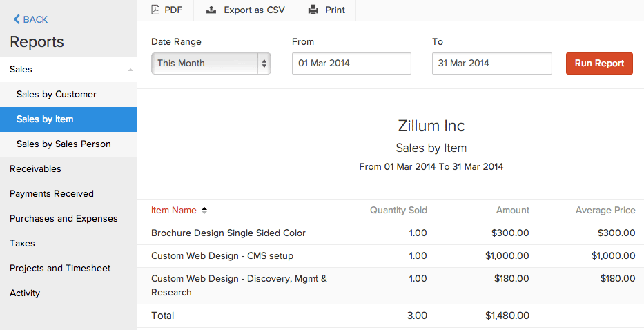This screenshot has height=330, width=644.
Task: Open the Activity reports section
Action: (25, 293)
